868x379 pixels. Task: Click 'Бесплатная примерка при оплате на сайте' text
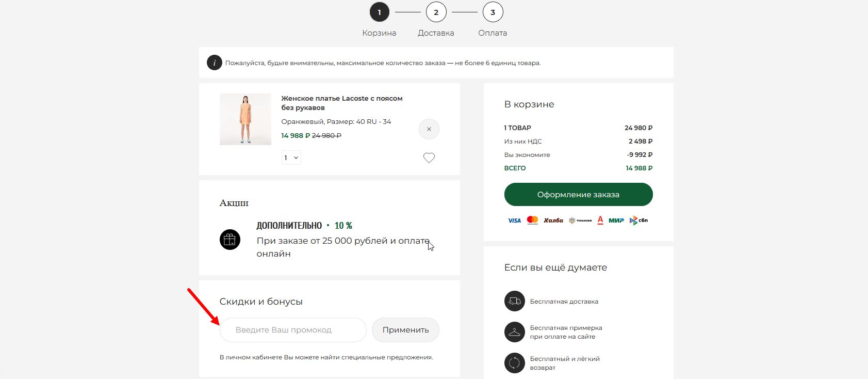(x=566, y=332)
